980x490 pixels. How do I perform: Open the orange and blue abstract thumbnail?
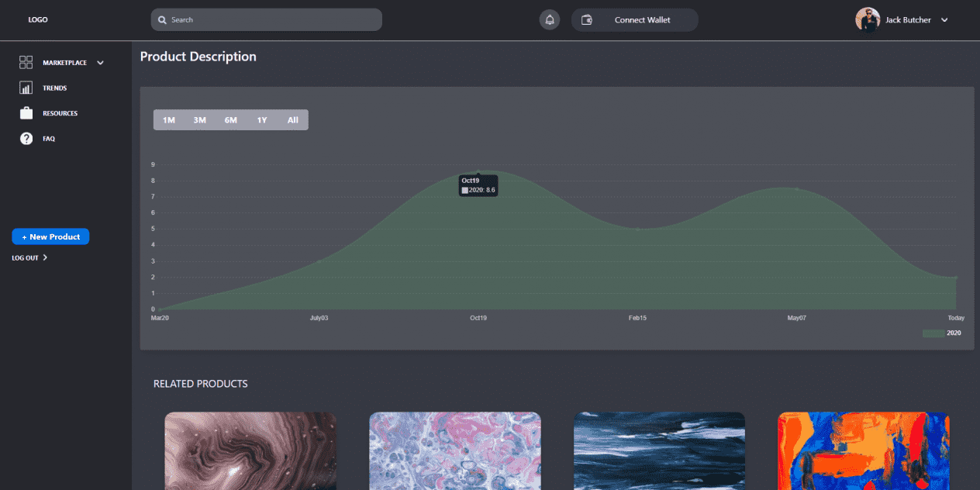[864, 450]
